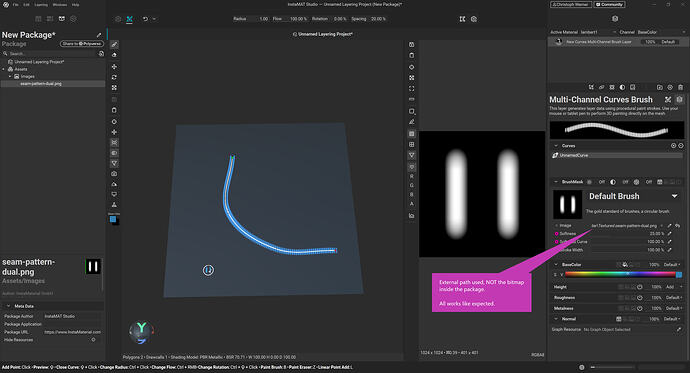Screen dimensions: 690x373
Task: Open the BaseColor Default blend dropdown
Action: coord(672,264)
